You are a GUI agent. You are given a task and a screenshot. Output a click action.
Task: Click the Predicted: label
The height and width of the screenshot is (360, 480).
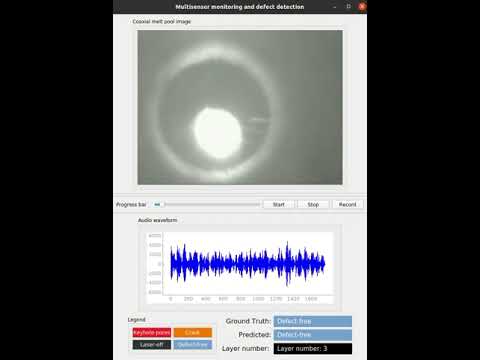click(254, 335)
